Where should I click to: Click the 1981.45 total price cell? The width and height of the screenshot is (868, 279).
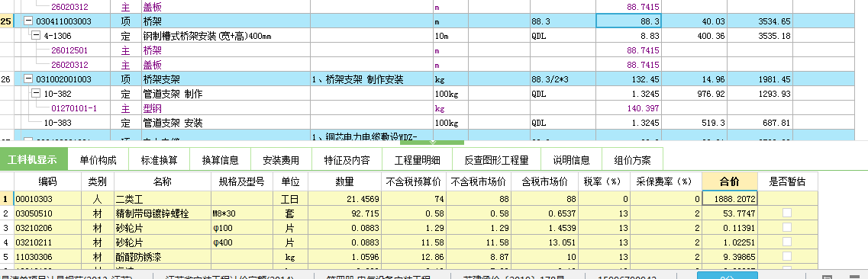point(760,79)
